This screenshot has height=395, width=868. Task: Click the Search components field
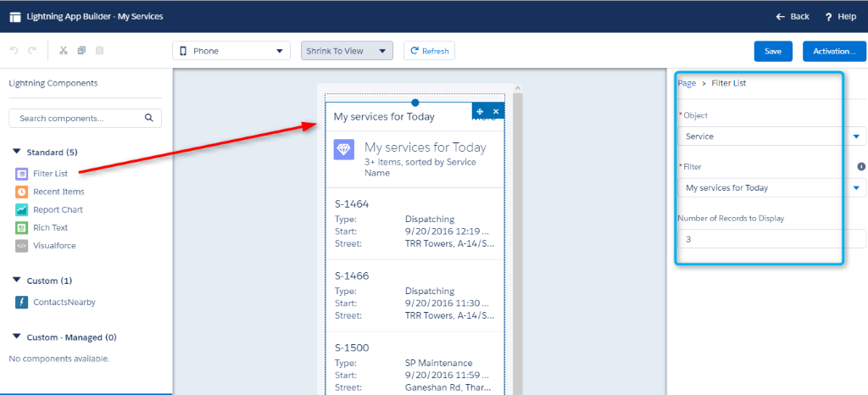pyautogui.click(x=86, y=119)
